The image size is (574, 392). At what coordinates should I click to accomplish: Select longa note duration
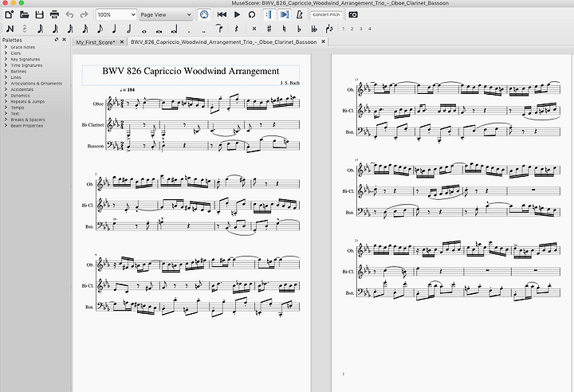click(174, 29)
